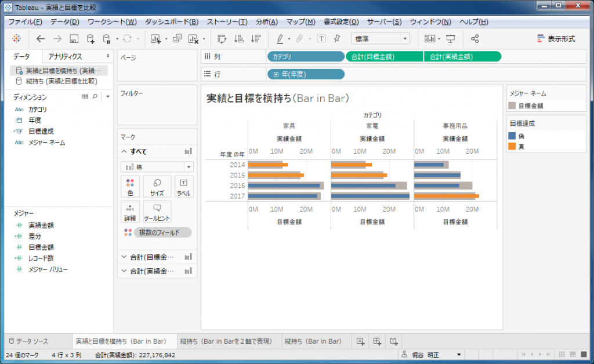
Task: Click the presentation mode icon
Action: pos(451,39)
